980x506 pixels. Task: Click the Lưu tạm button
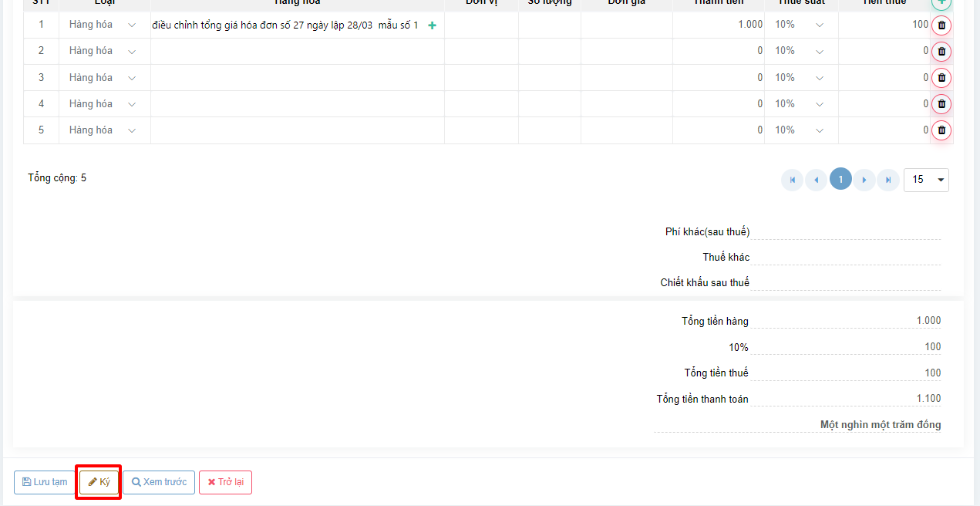point(44,482)
